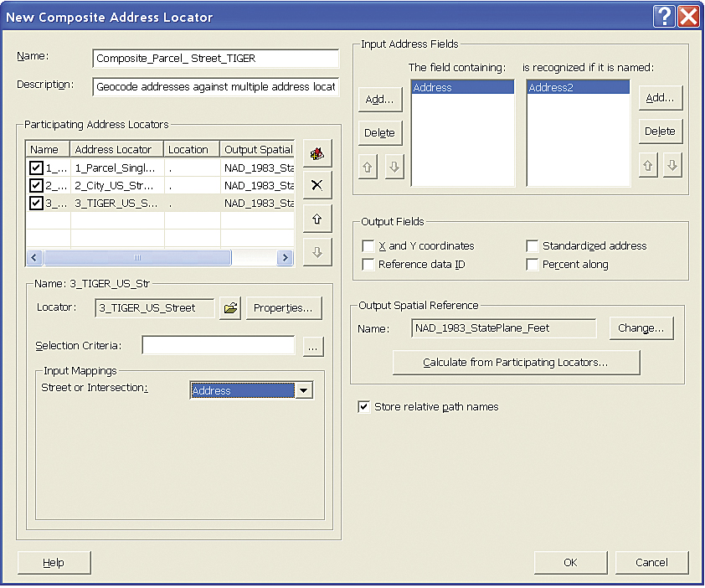Viewport: 705px width, 588px height.
Task: Click Delete button for field containing list
Action: (x=380, y=132)
